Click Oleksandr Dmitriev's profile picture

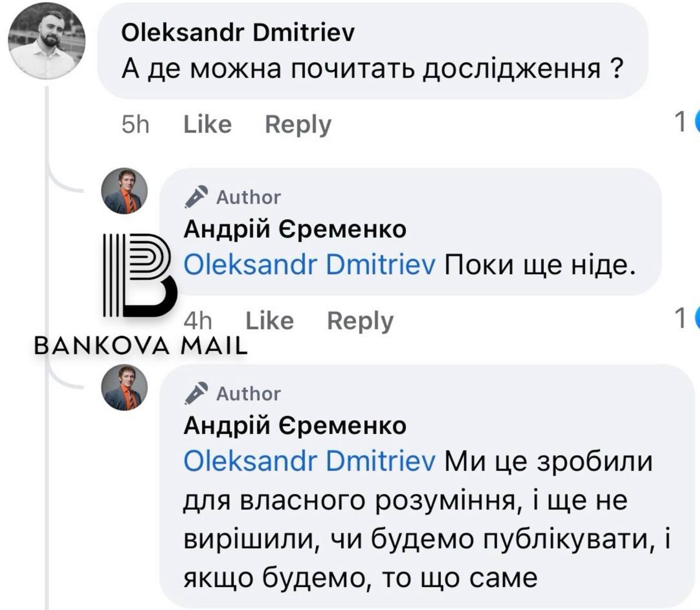[46, 42]
